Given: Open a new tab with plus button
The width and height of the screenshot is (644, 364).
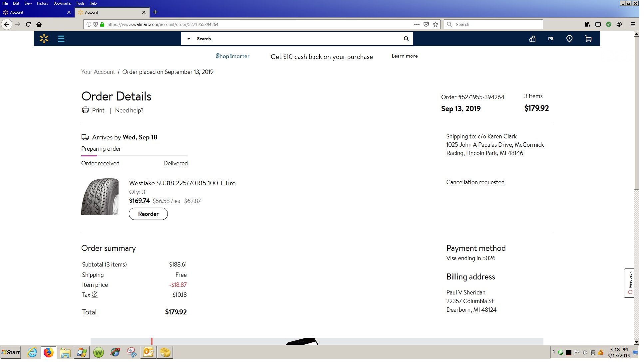Looking at the screenshot, I should (x=155, y=12).
